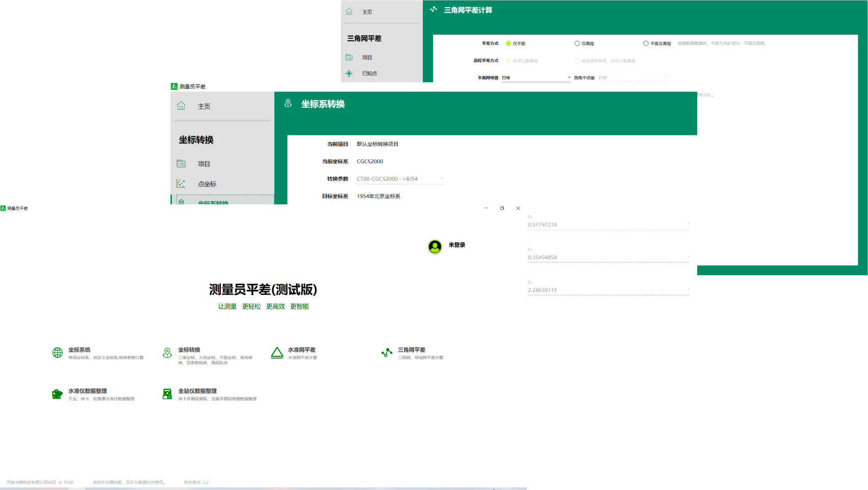Click the triangle icon for 水准网平差

277,353
